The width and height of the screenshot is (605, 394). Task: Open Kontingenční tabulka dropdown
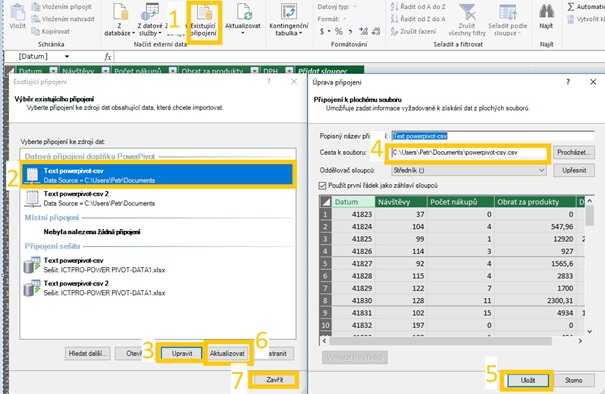coord(289,20)
